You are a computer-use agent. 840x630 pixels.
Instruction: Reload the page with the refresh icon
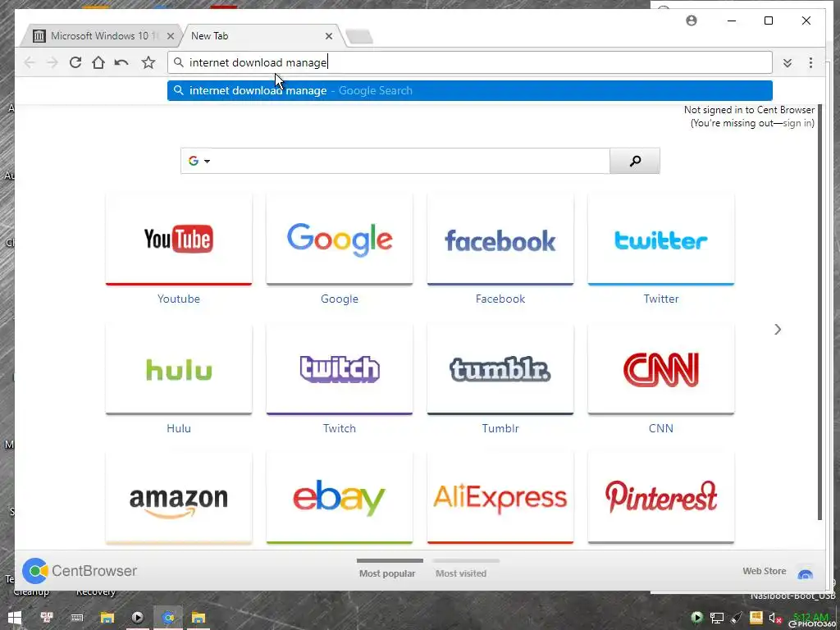pyautogui.click(x=75, y=62)
